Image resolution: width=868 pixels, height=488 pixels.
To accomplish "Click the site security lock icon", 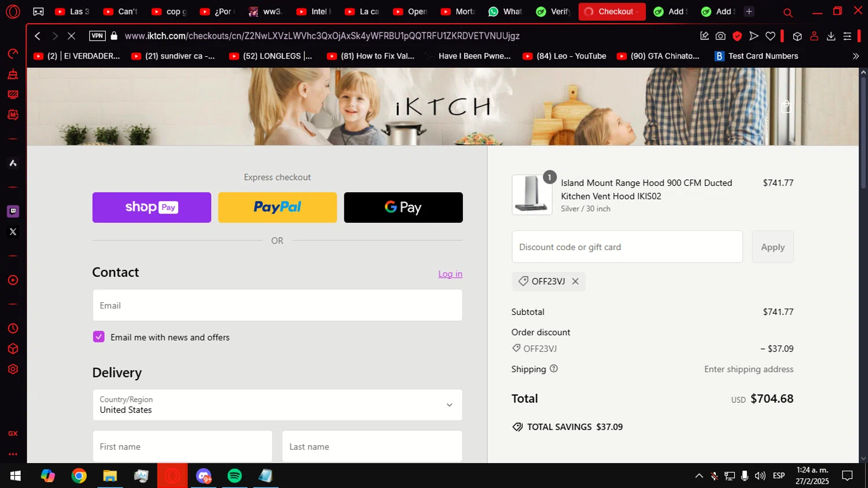I will (x=114, y=36).
